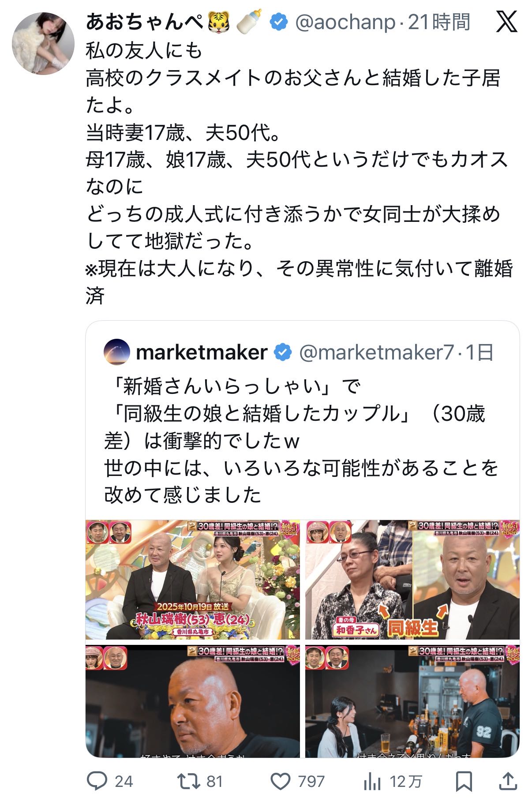The height and width of the screenshot is (805, 532).
Task: Open あおちゃんぺ profile avatar
Action: [43, 43]
